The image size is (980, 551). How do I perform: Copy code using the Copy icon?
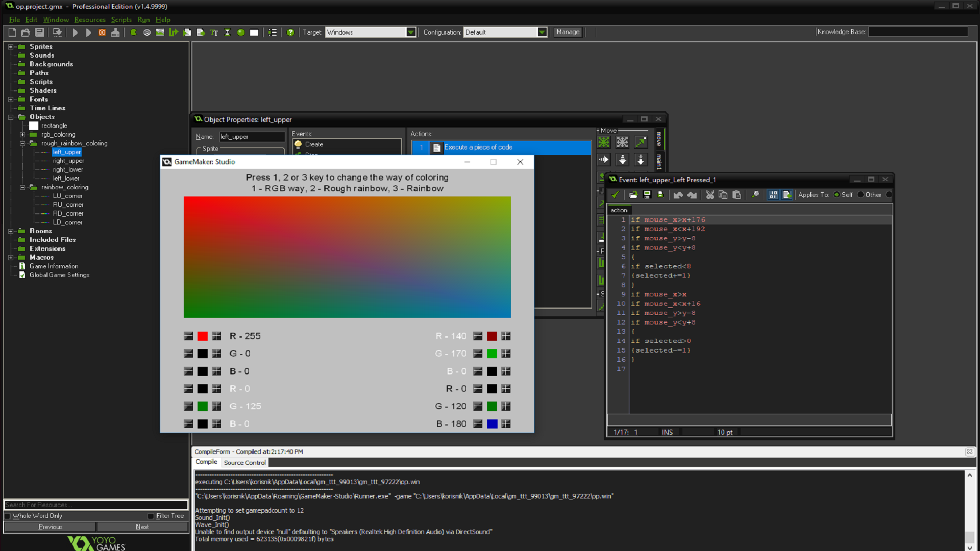pos(723,195)
